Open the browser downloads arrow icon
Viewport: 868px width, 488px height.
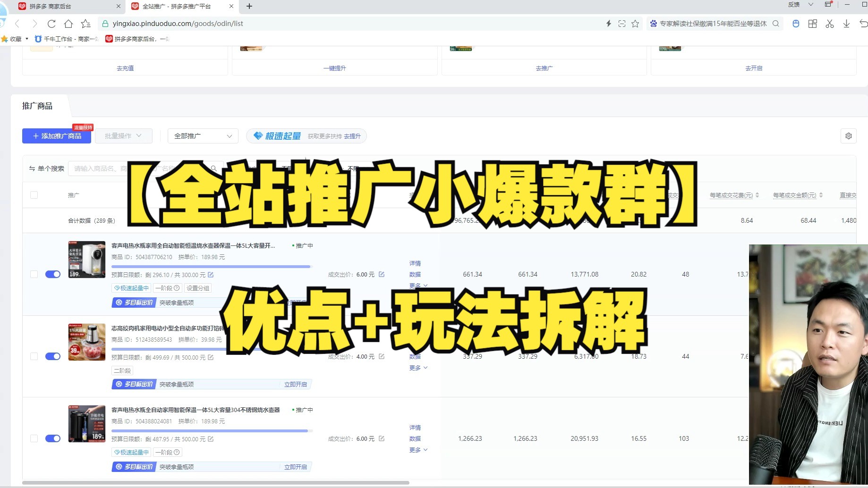tap(846, 24)
